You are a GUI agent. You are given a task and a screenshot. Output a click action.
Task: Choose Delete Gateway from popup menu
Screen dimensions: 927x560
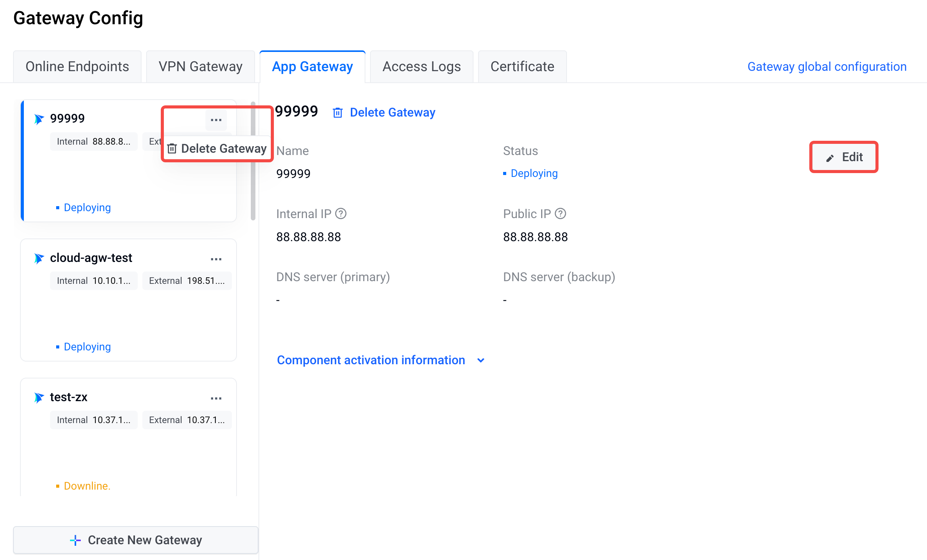coord(217,148)
